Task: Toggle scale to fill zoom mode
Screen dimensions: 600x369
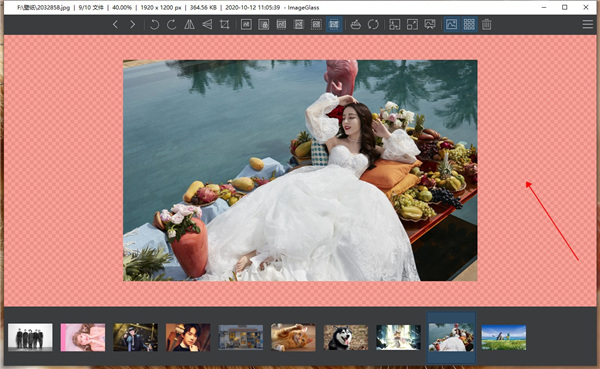Action: pyautogui.click(x=334, y=24)
